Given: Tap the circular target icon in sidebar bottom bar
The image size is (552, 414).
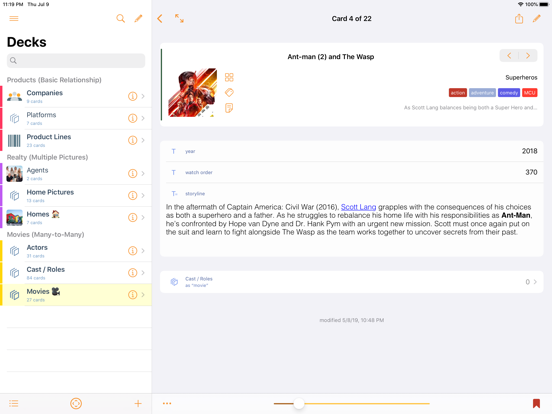Looking at the screenshot, I should [x=76, y=403].
